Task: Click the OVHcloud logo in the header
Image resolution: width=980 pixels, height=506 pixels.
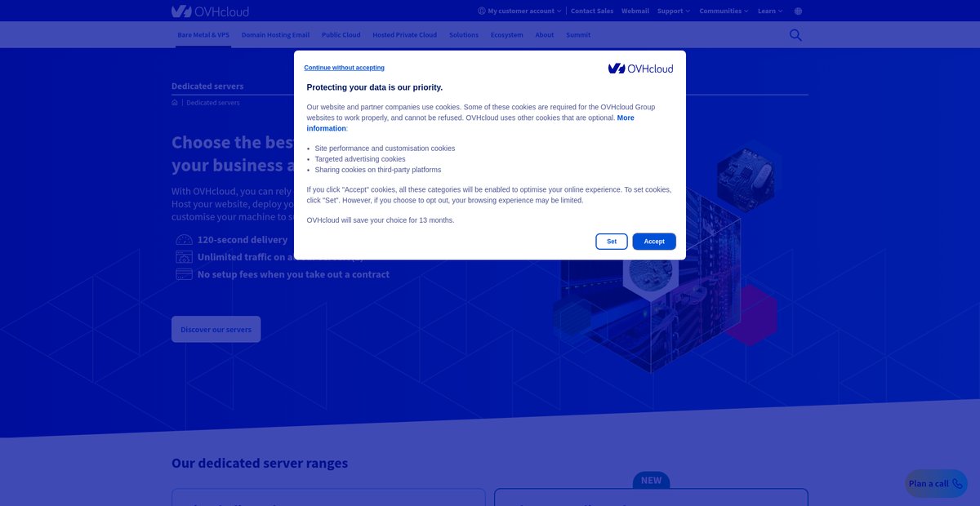Action: click(x=210, y=11)
